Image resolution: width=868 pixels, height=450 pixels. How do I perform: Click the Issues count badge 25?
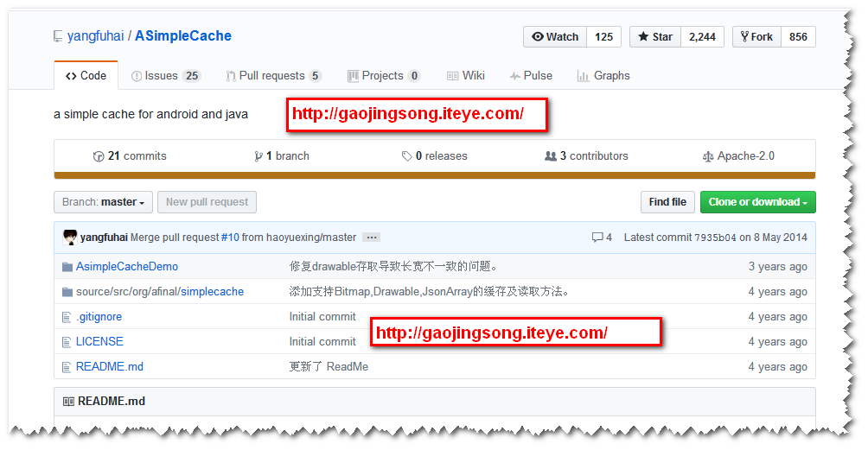(192, 76)
